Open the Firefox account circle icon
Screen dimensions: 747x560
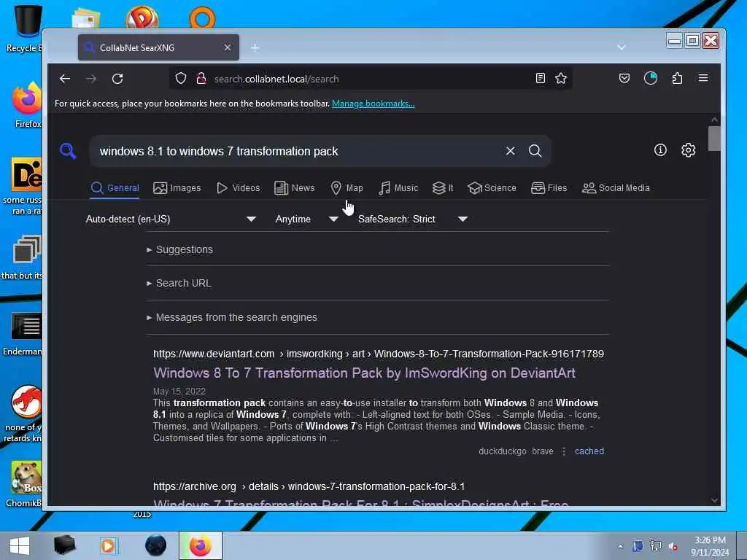[650, 78]
